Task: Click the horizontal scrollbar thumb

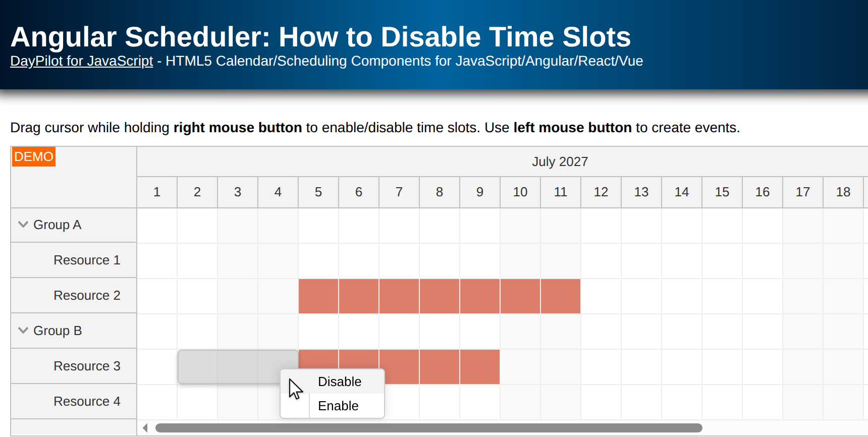Action: click(428, 428)
